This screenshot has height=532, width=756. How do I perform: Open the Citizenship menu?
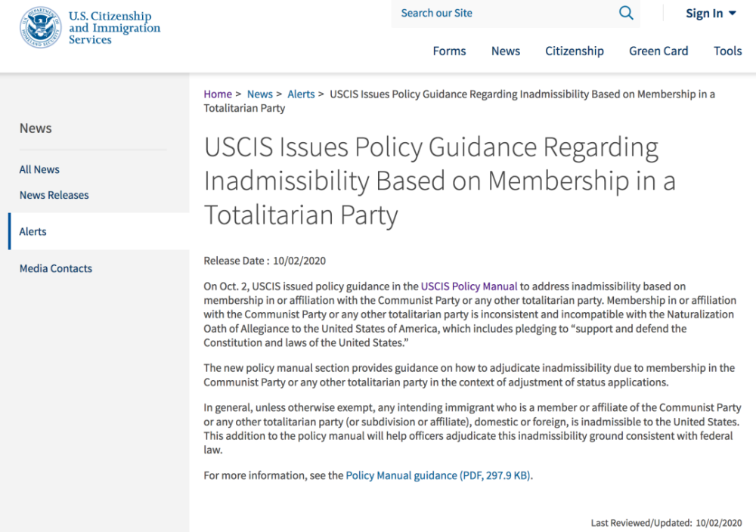pos(575,51)
